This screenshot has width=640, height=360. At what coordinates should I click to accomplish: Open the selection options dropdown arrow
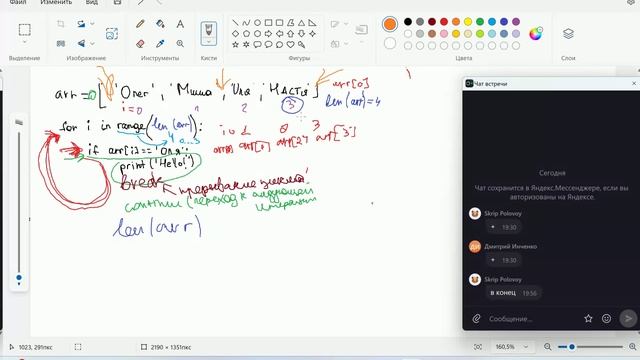click(24, 42)
